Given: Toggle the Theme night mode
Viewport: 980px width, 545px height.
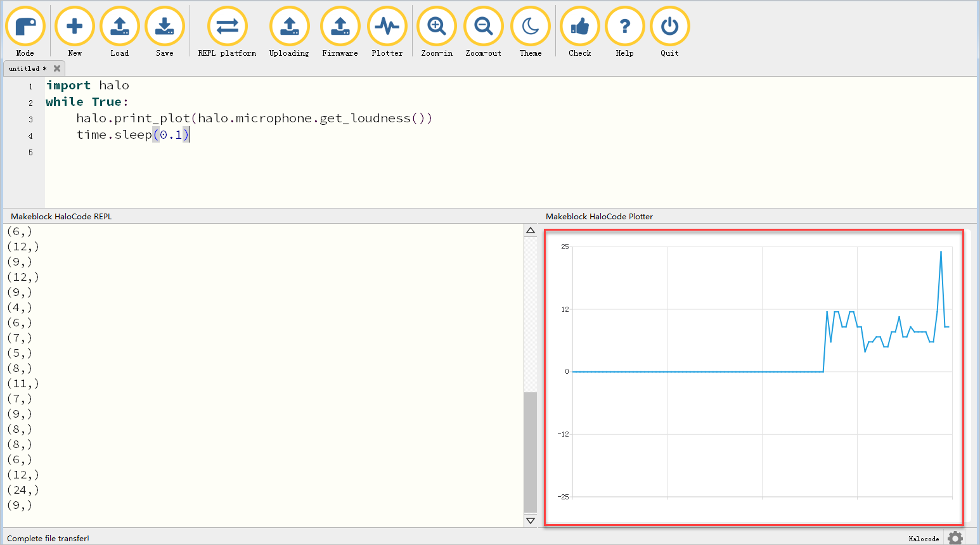Looking at the screenshot, I should click(531, 27).
